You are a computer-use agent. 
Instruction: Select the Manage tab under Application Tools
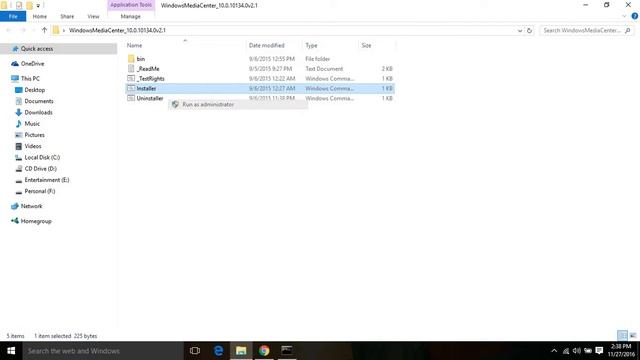click(x=131, y=16)
